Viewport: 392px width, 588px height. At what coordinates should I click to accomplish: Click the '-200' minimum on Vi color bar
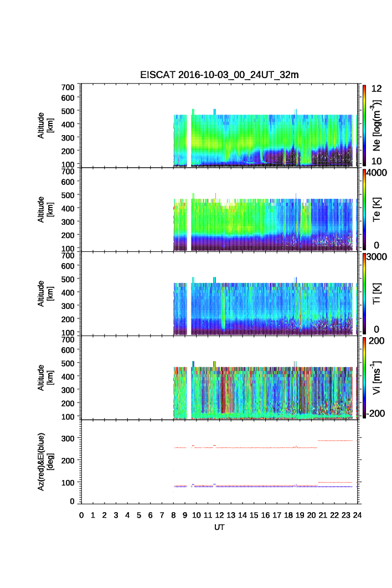coord(375,413)
